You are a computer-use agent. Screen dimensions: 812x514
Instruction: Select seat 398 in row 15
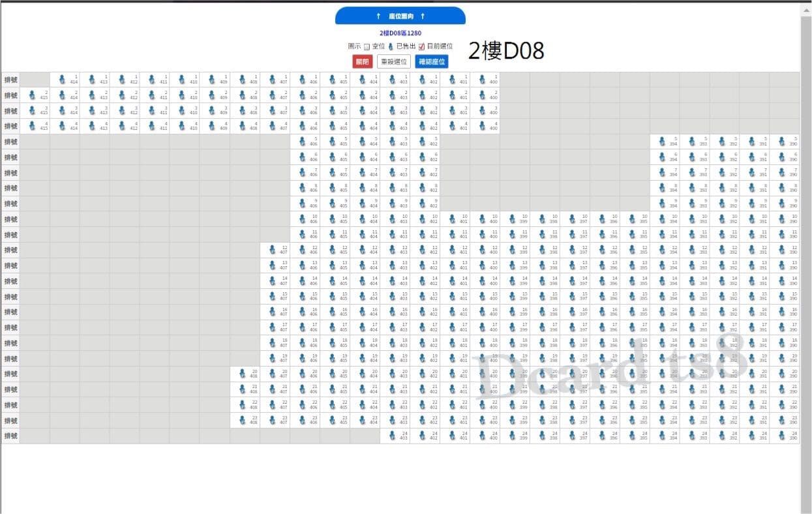(545, 297)
